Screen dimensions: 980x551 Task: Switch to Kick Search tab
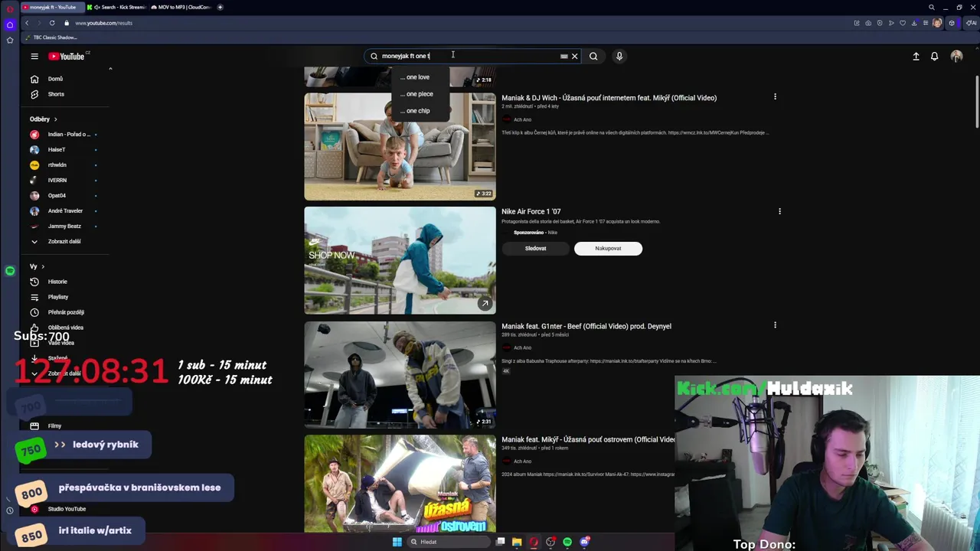[x=117, y=7]
